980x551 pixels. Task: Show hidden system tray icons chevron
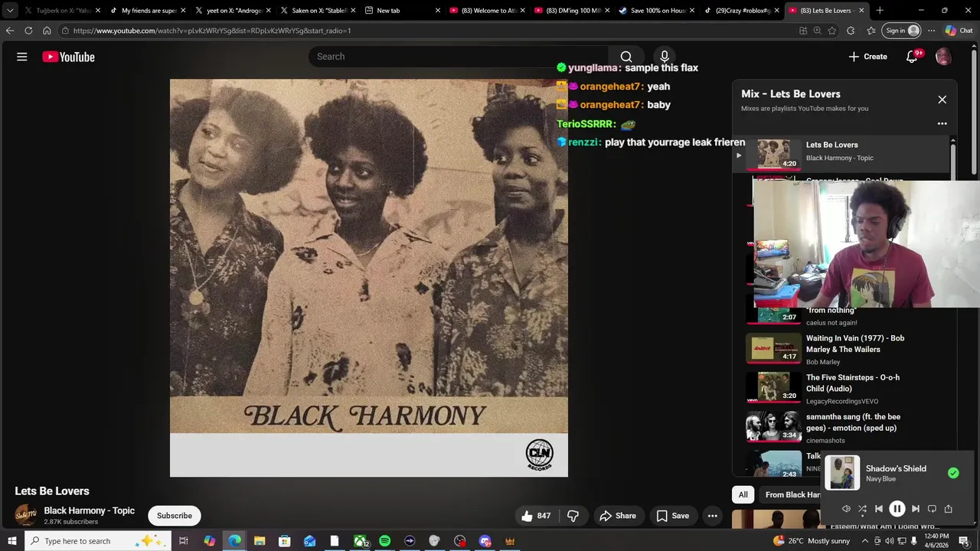tap(865, 541)
